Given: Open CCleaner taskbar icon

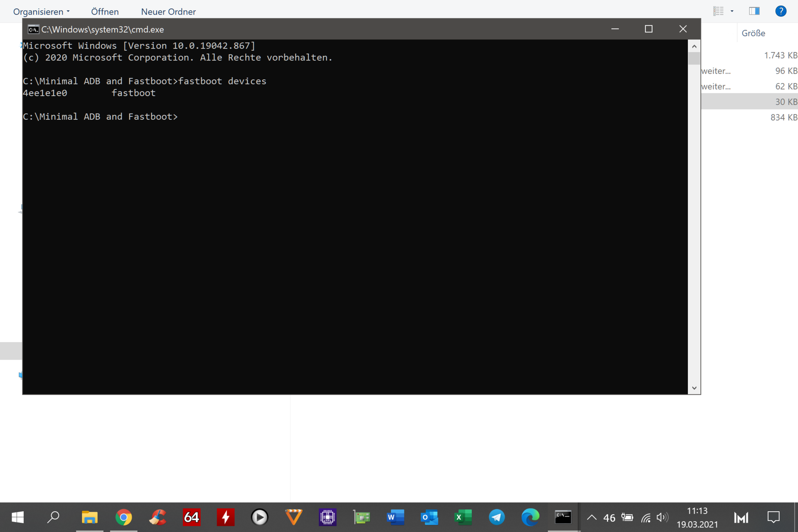Looking at the screenshot, I should point(158,517).
